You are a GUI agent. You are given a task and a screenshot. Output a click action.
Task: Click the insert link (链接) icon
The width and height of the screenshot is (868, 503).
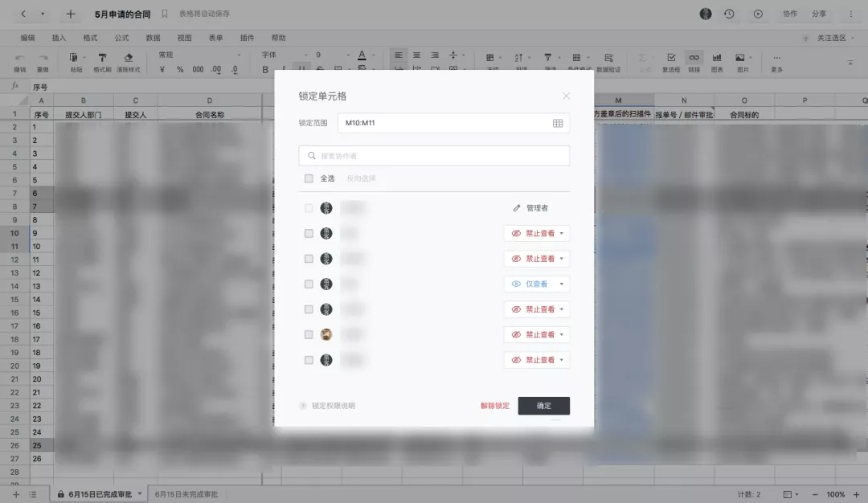pos(694,58)
